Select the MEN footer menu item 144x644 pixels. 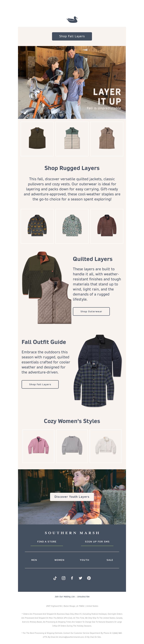pyautogui.click(x=34, y=560)
